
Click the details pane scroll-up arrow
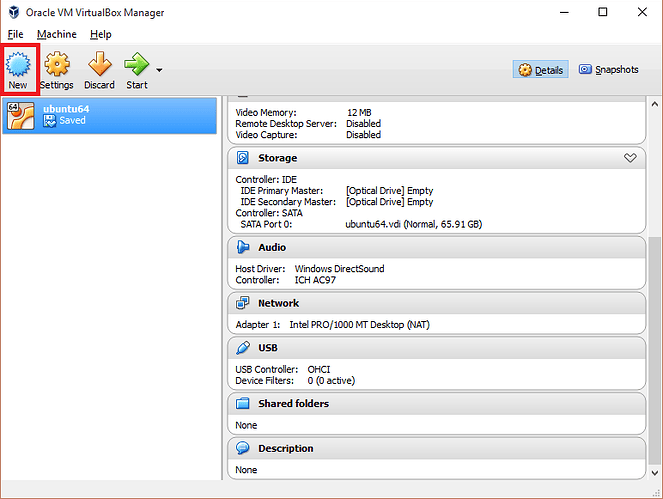[x=655, y=104]
